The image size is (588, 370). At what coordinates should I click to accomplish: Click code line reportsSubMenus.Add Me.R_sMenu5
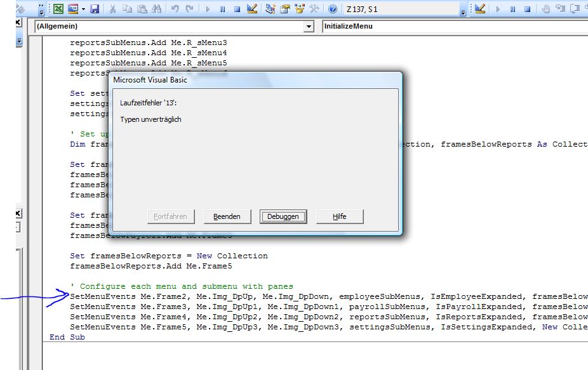click(x=149, y=63)
